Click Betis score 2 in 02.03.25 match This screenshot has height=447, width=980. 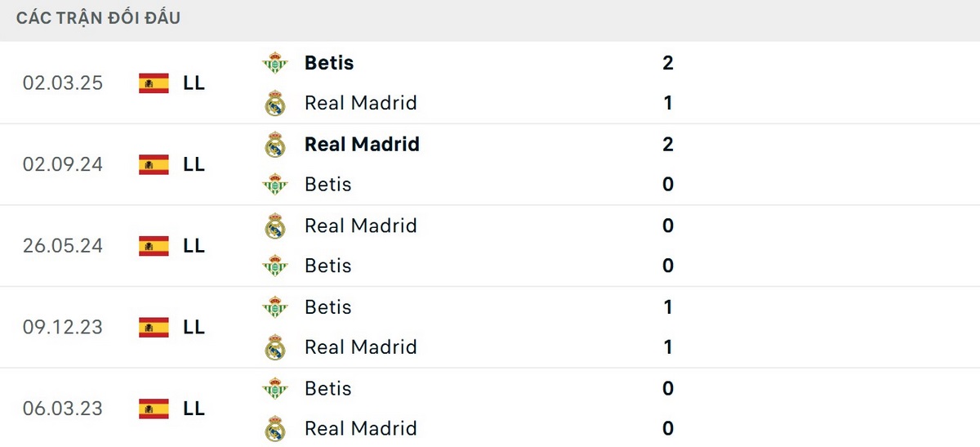[668, 63]
